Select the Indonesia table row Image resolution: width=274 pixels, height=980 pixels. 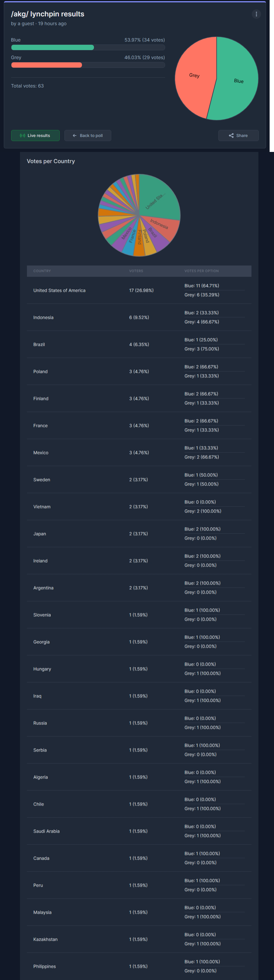[139, 317]
